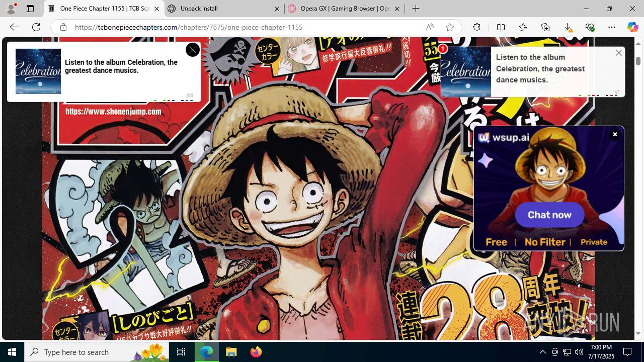
Task: Click the browser profile avatar icon
Action: [x=11, y=9]
